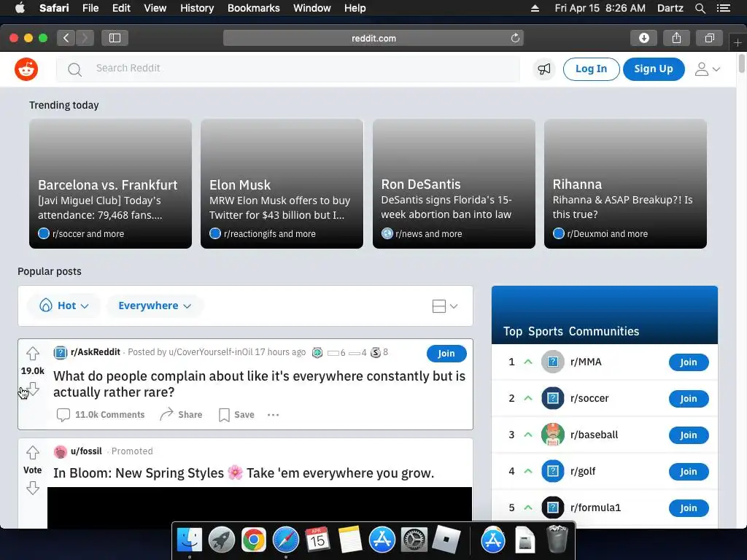
Task: Show Safari sidebar button
Action: pos(115,38)
